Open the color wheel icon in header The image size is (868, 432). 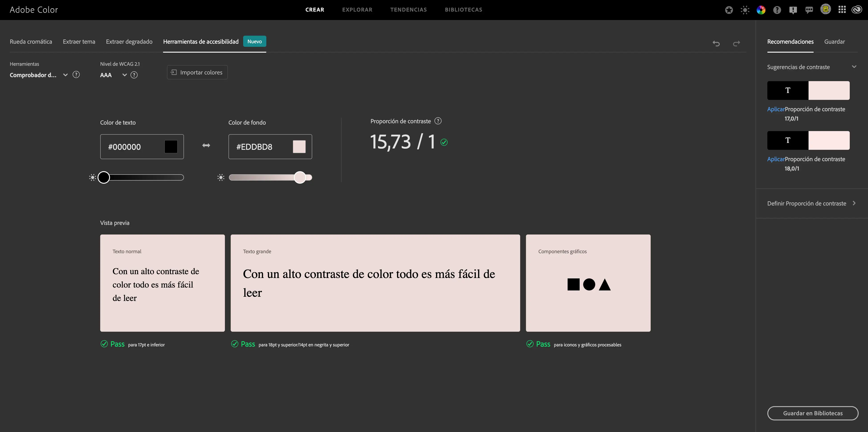point(761,10)
